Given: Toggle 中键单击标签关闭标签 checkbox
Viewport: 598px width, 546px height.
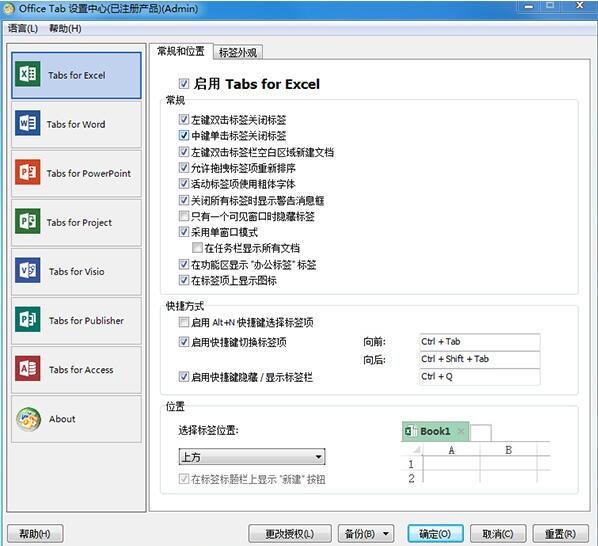Looking at the screenshot, I should click(184, 135).
